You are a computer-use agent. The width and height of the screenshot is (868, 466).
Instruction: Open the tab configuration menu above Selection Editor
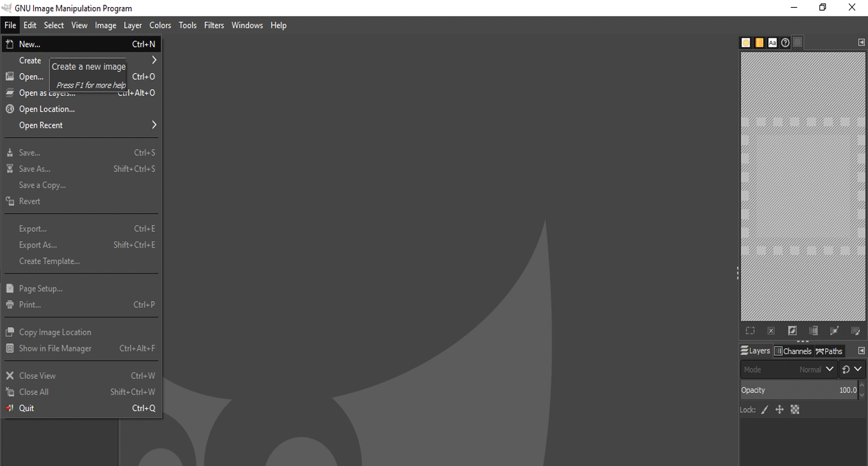(862, 42)
